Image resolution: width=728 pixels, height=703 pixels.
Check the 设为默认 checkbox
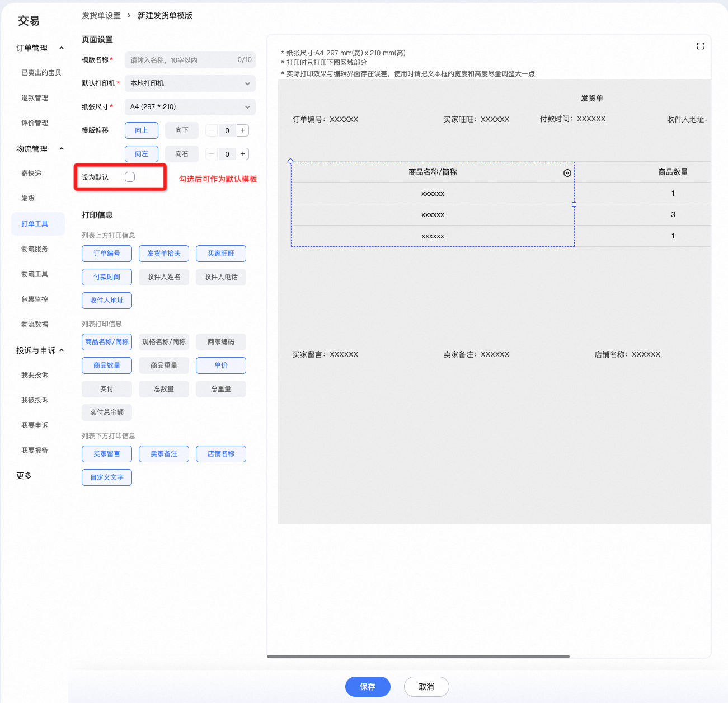130,177
